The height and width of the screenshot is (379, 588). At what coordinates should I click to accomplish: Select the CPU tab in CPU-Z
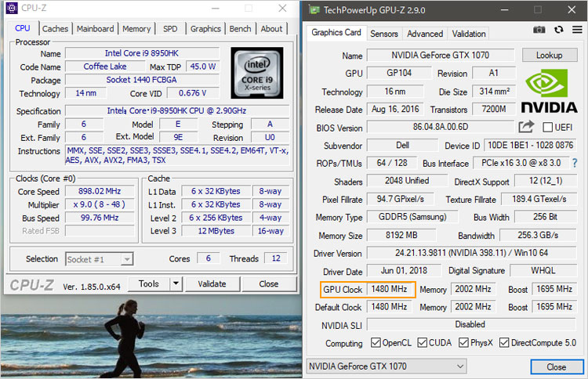click(23, 28)
